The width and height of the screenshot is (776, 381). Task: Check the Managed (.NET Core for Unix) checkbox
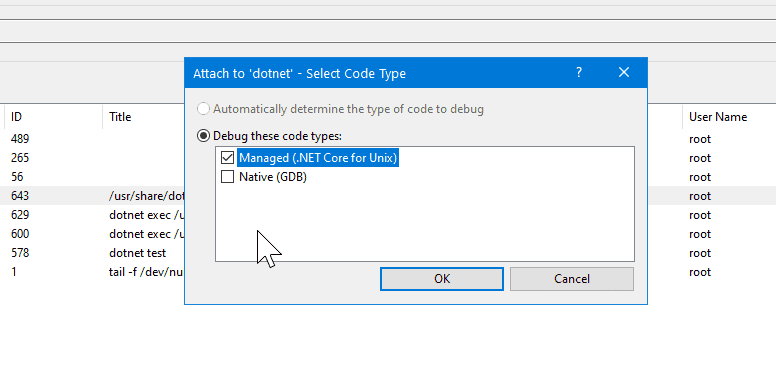(227, 158)
